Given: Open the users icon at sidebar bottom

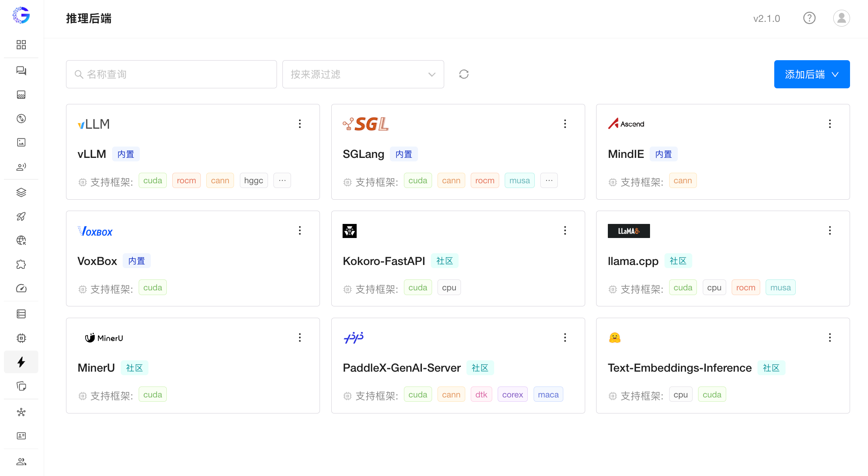Looking at the screenshot, I should [21, 462].
